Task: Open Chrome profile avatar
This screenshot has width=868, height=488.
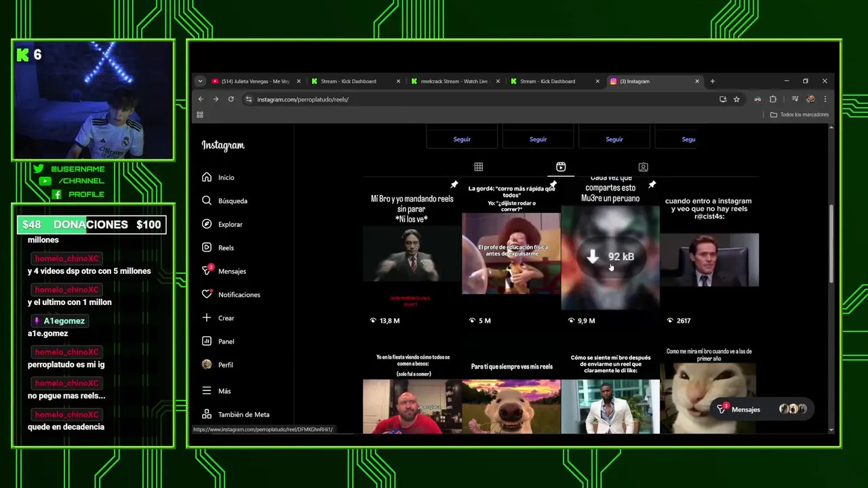Action: coord(810,99)
